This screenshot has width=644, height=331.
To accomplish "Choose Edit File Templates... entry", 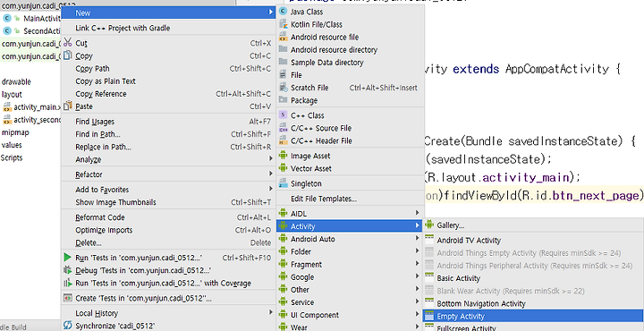I will pyautogui.click(x=350, y=199).
